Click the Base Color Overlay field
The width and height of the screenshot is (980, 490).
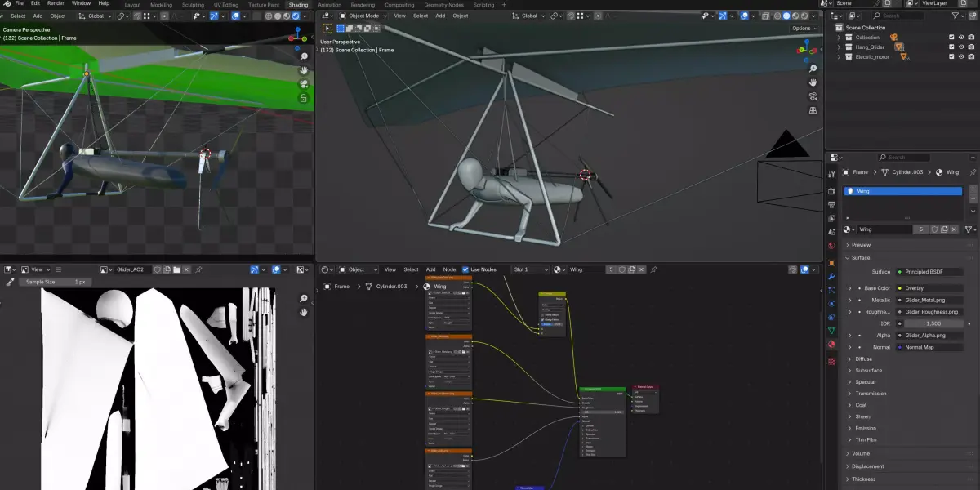[x=929, y=288]
